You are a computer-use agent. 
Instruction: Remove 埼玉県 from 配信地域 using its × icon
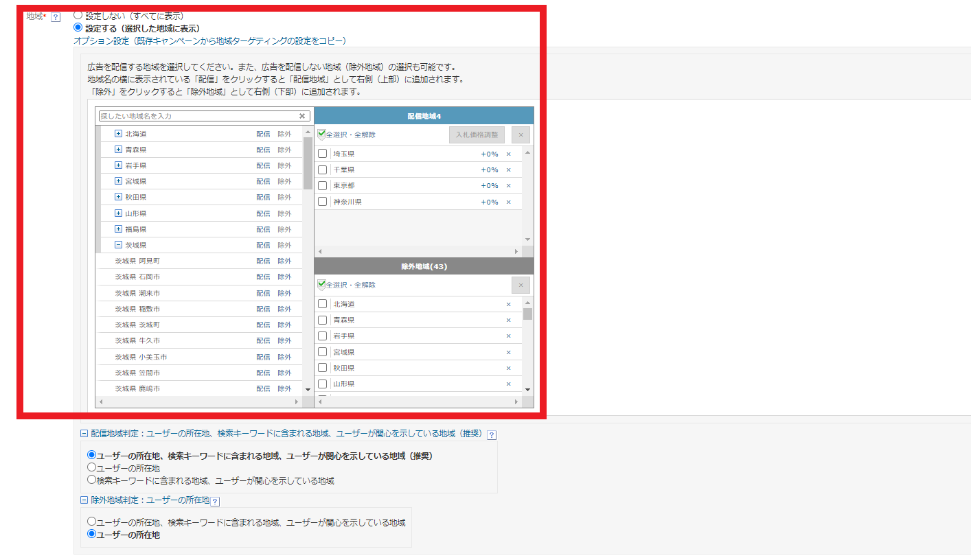pos(509,154)
